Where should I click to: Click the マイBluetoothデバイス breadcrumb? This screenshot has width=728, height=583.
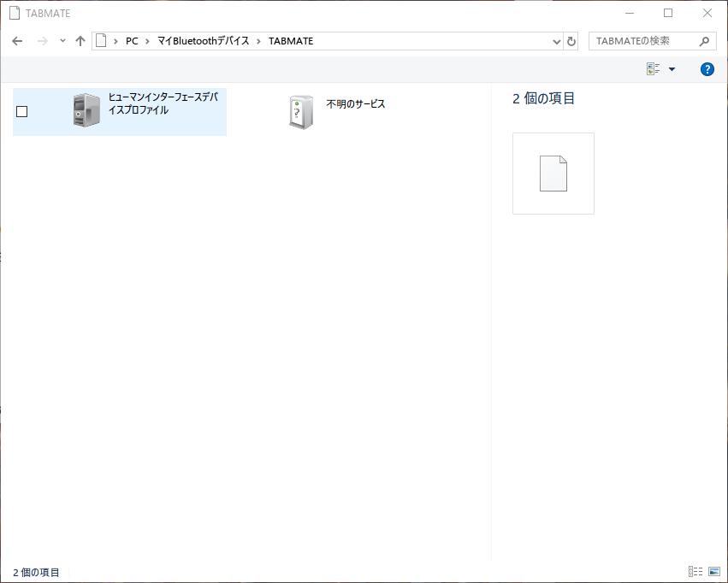[203, 41]
